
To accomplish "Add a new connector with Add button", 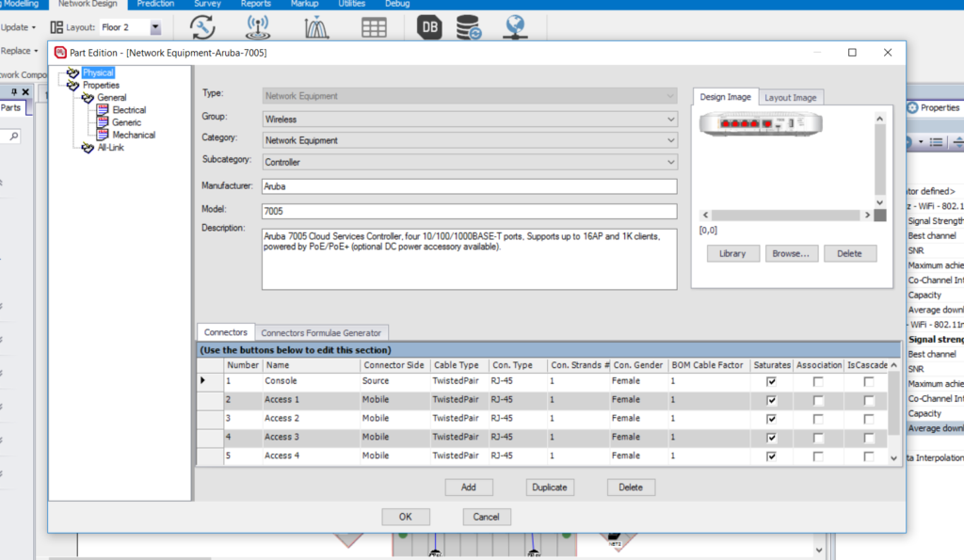I will coord(469,488).
